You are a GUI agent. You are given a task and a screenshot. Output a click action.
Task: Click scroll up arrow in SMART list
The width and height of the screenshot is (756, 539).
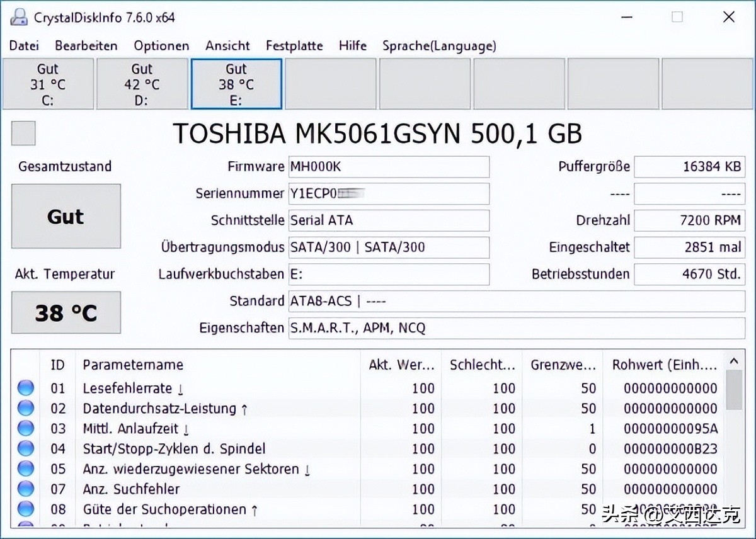[733, 362]
